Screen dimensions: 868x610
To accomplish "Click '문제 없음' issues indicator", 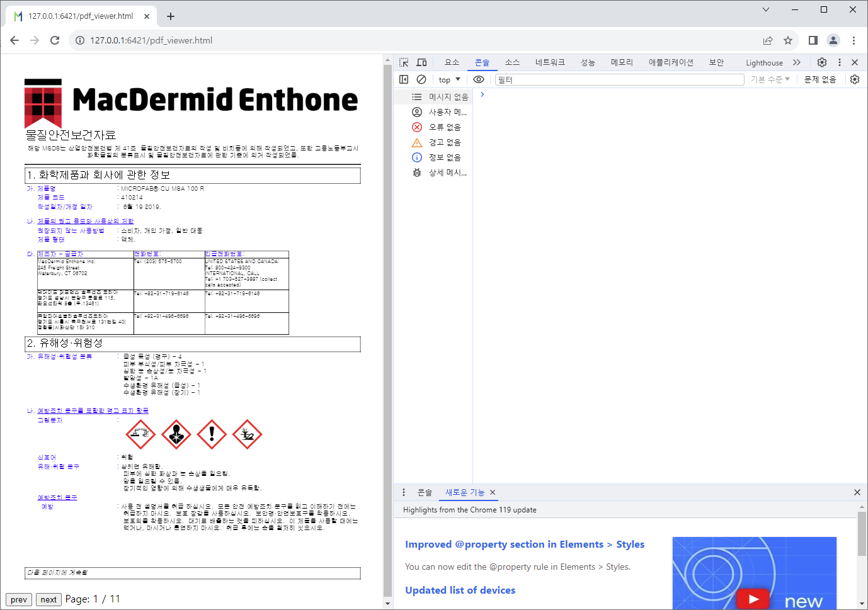I will [820, 79].
